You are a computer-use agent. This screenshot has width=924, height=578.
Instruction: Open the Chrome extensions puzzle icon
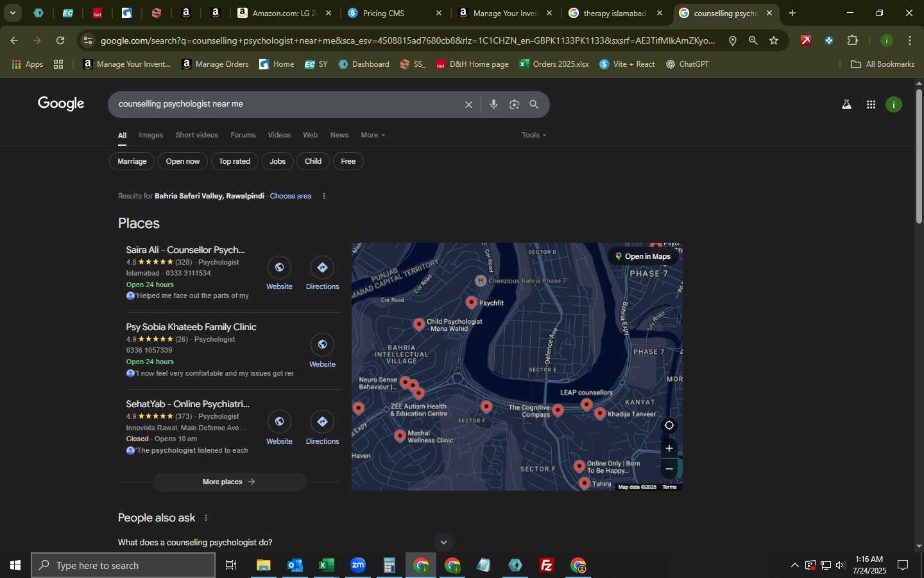point(852,40)
